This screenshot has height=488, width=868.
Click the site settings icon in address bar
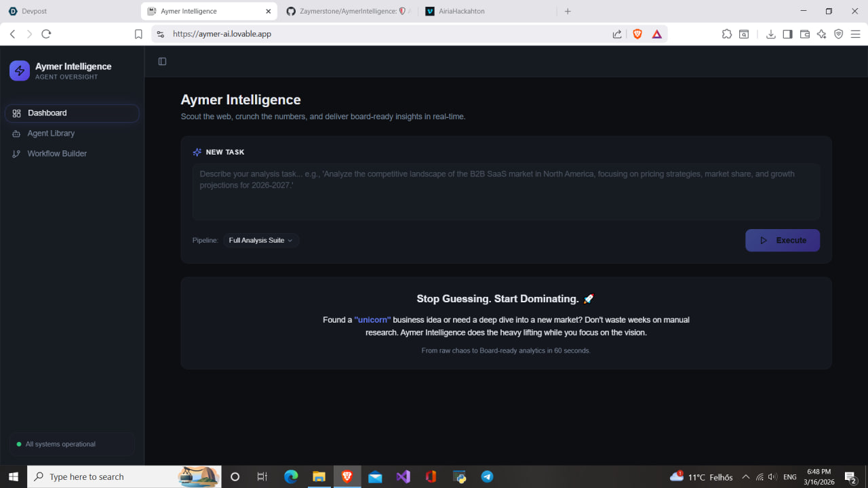click(x=160, y=34)
